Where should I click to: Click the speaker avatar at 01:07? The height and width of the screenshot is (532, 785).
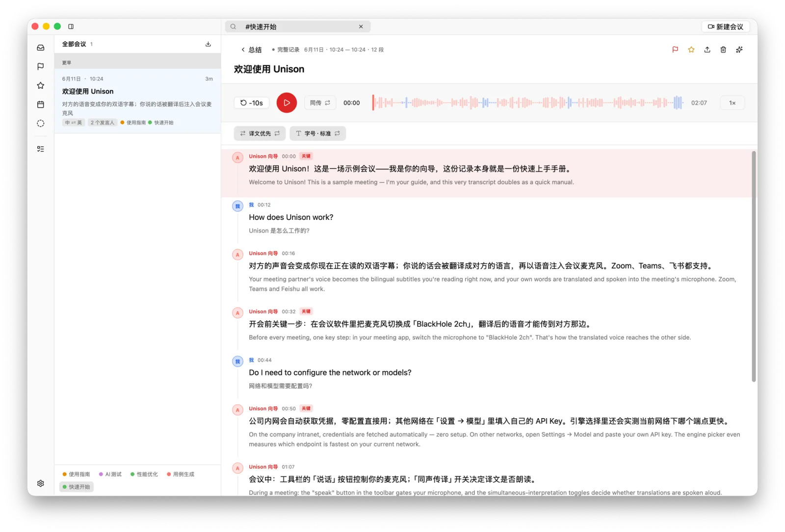point(237,468)
